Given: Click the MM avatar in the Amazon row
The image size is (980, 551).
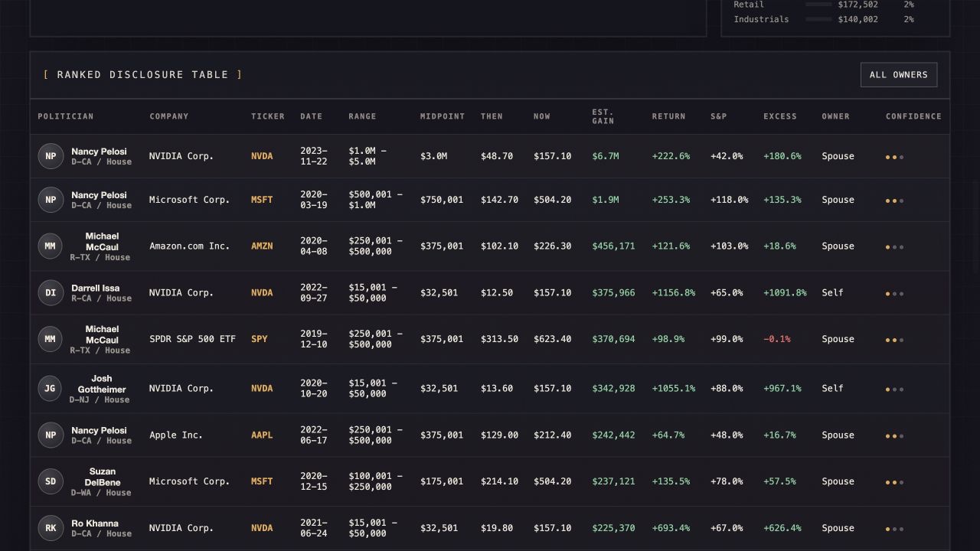Looking at the screenshot, I should [51, 246].
